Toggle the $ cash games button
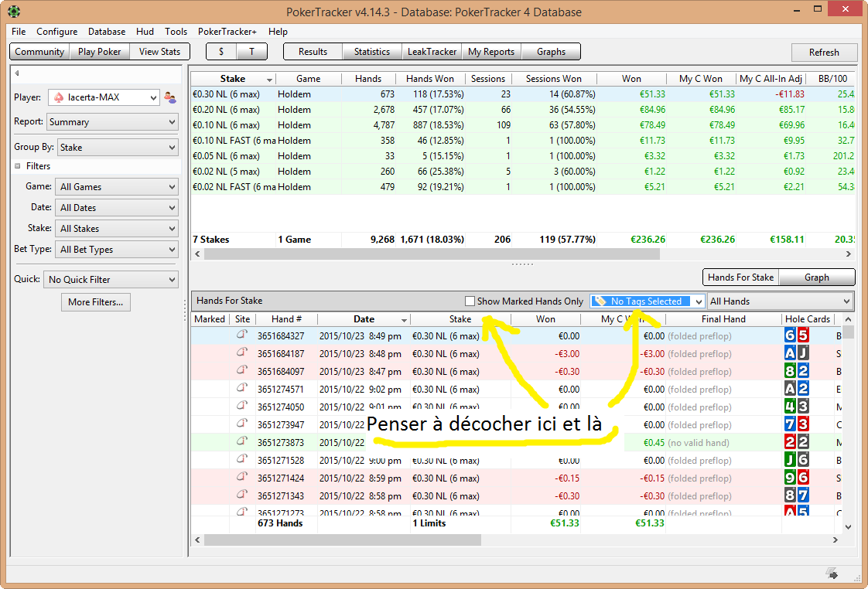Image resolution: width=868 pixels, height=589 pixels. [x=221, y=52]
